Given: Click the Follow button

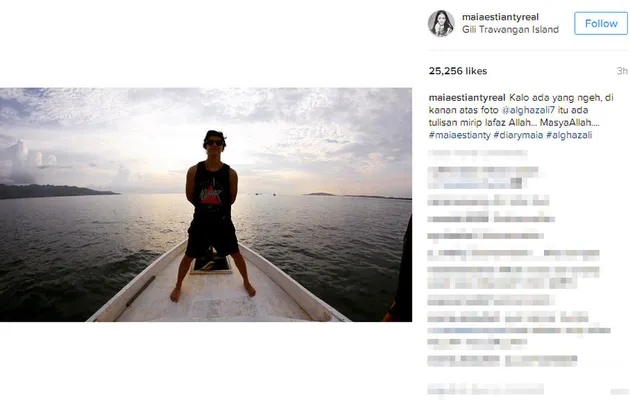Looking at the screenshot, I should pos(601,23).
